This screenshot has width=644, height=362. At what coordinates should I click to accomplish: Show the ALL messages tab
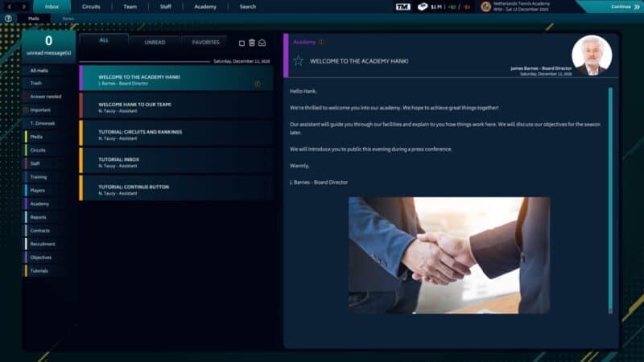(x=104, y=40)
